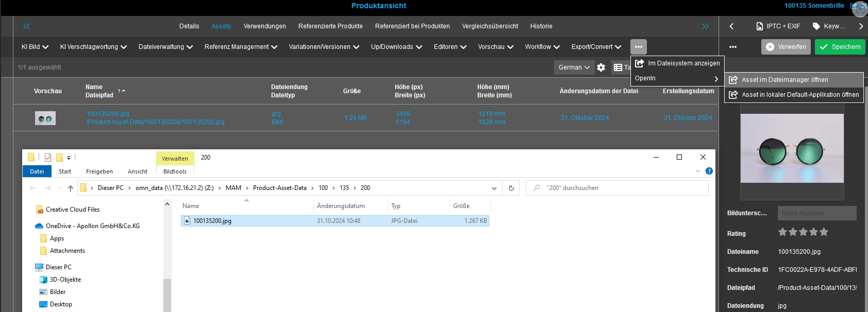Viewport: 868px width, 312px height.
Task: Click the settings gear next to German
Action: coord(601,67)
